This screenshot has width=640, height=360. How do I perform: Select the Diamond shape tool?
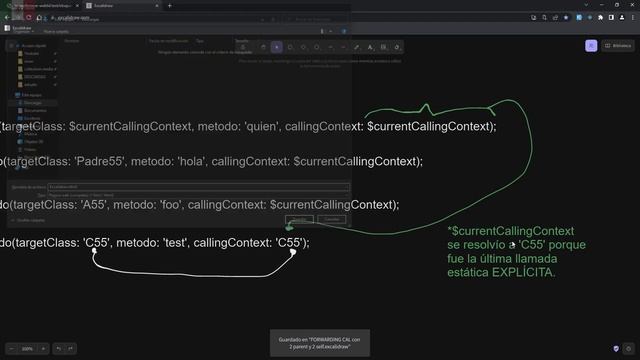(x=303, y=47)
